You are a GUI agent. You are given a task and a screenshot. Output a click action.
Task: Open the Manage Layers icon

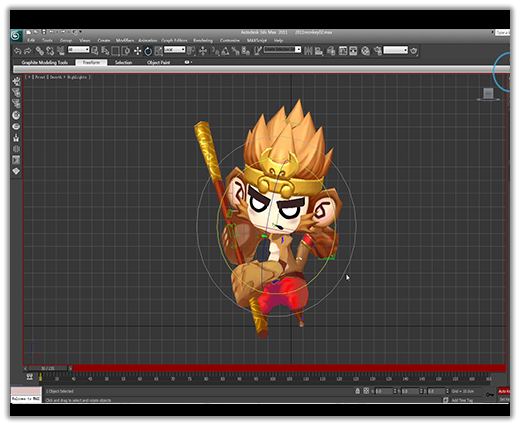coord(331,51)
